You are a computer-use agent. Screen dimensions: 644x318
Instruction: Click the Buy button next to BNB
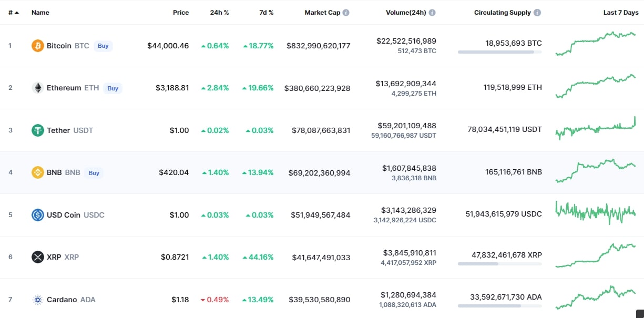[94, 173]
